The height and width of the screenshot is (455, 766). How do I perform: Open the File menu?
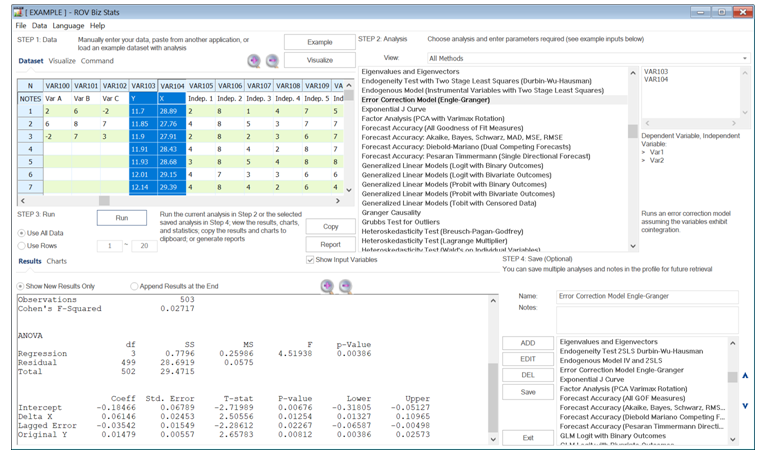click(x=21, y=25)
